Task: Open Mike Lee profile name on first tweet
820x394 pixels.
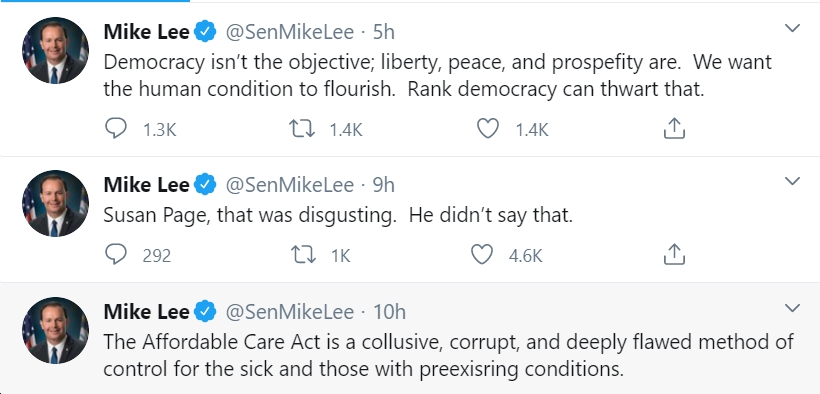Action: [x=146, y=32]
